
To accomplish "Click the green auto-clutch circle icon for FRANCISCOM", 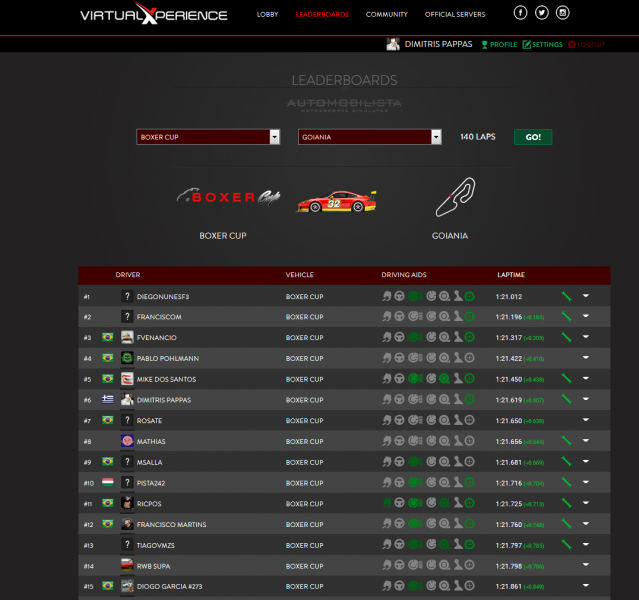I will click(x=469, y=316).
